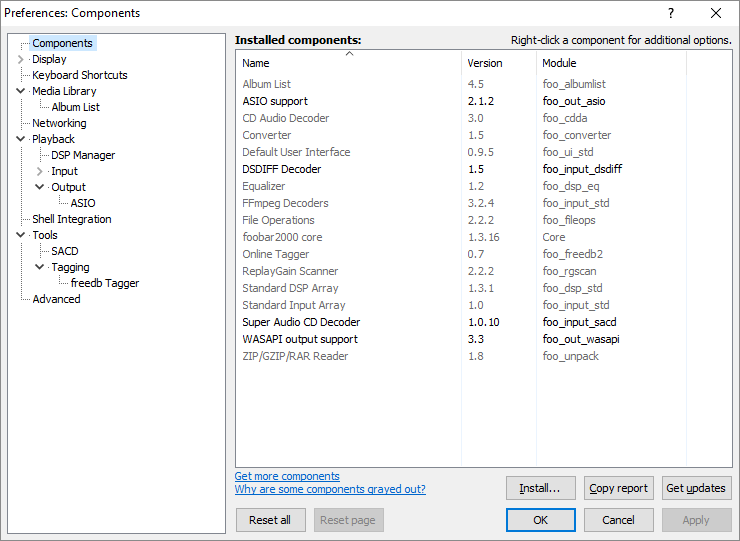This screenshot has width=740, height=541.
Task: Sort by the Module column header
Action: click(x=611, y=63)
